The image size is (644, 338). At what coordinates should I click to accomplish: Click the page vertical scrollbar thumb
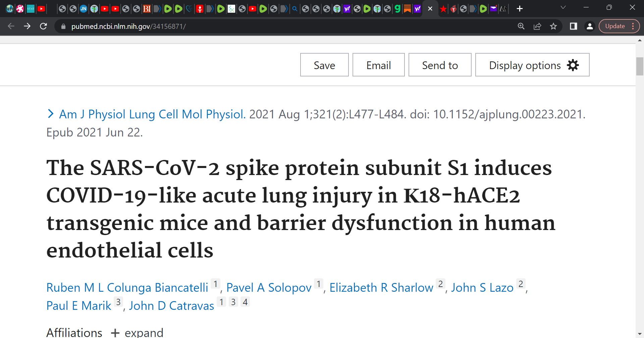pyautogui.click(x=640, y=66)
